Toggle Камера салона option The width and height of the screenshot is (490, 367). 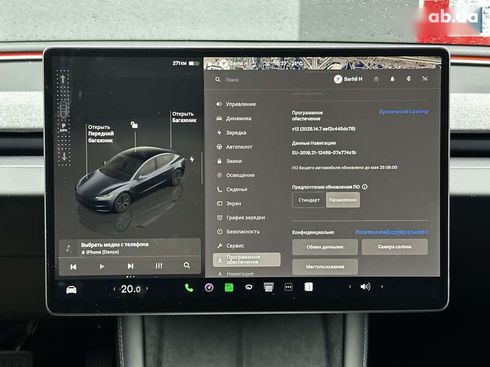click(395, 247)
